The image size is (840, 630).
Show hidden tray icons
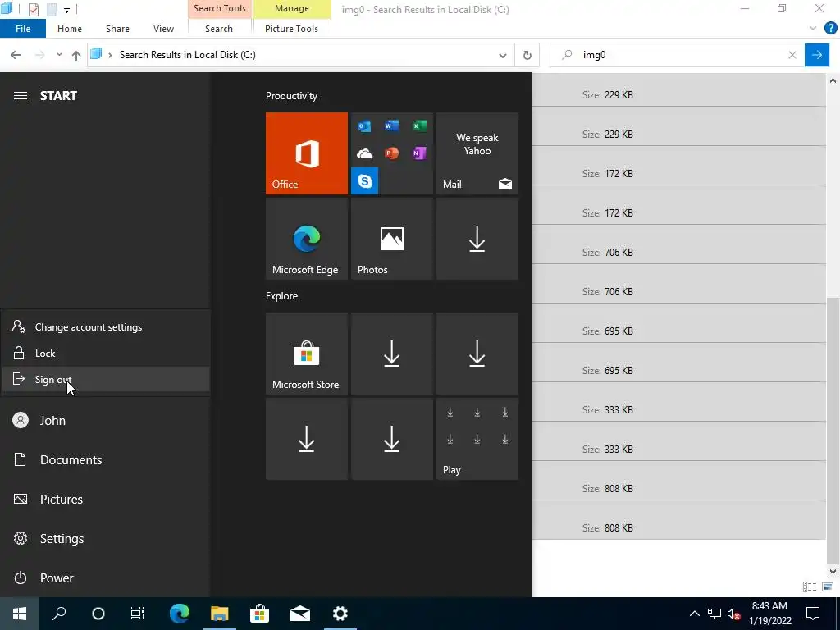click(694, 614)
